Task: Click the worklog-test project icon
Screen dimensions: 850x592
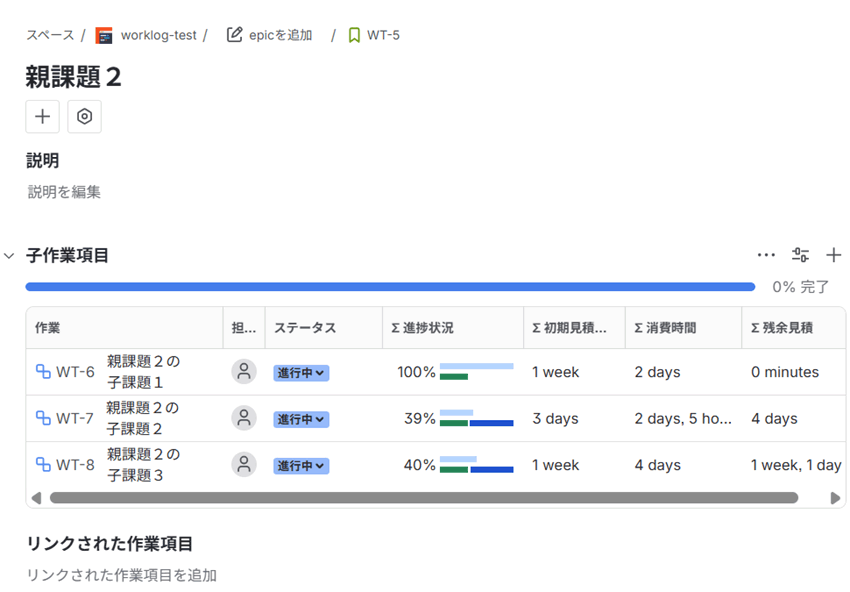Action: [104, 36]
